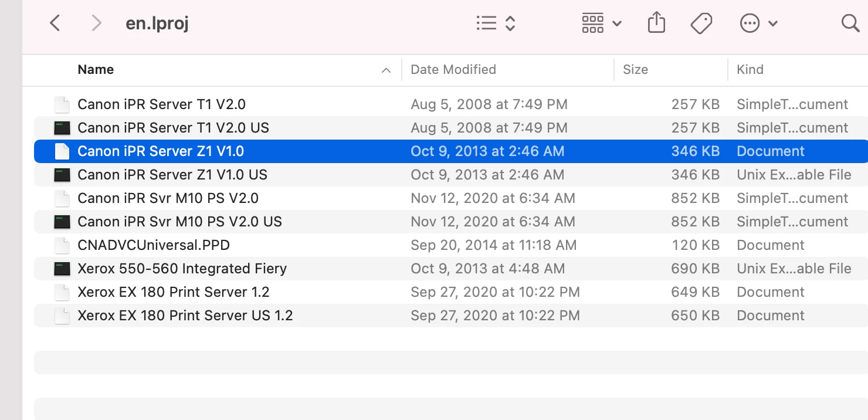This screenshot has width=868, height=420.
Task: Click terminal icon of Canon iPR Server T1 V2.0 US
Action: 62,128
